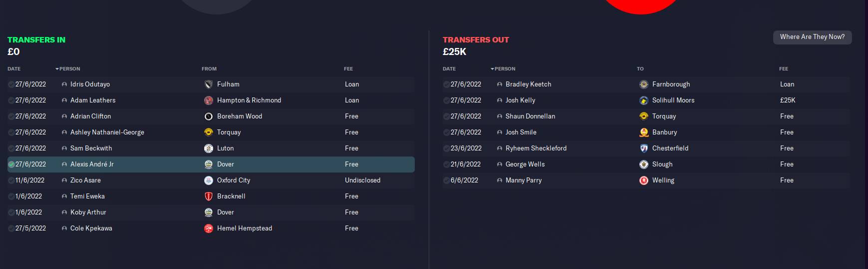868x269 pixels.
Task: Click the Welling club badge icon
Action: 644,180
